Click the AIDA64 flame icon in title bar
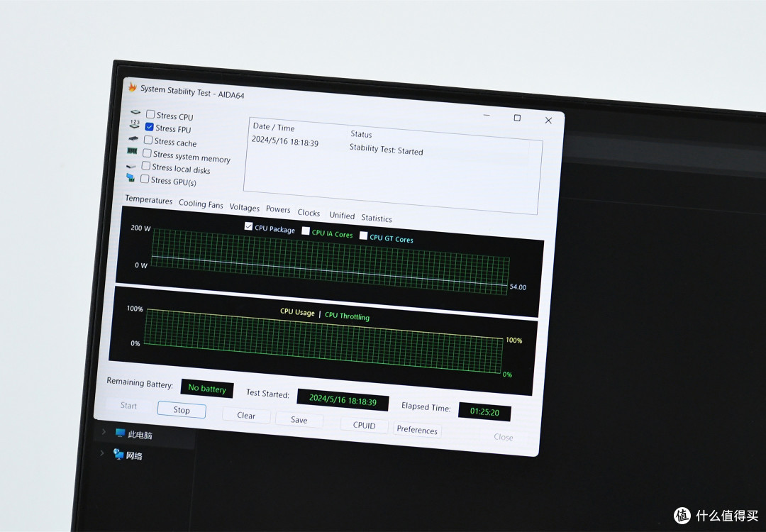Image resolution: width=766 pixels, height=532 pixels. click(133, 87)
